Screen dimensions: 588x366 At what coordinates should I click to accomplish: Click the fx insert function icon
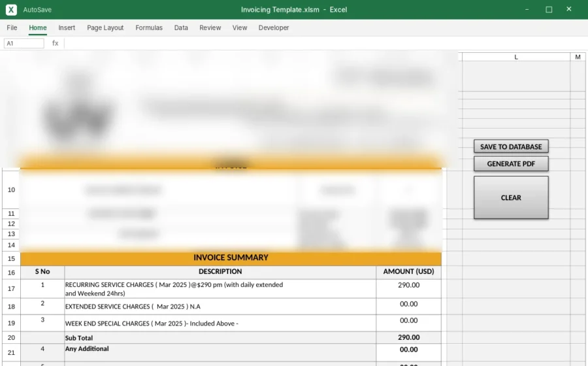click(x=55, y=43)
